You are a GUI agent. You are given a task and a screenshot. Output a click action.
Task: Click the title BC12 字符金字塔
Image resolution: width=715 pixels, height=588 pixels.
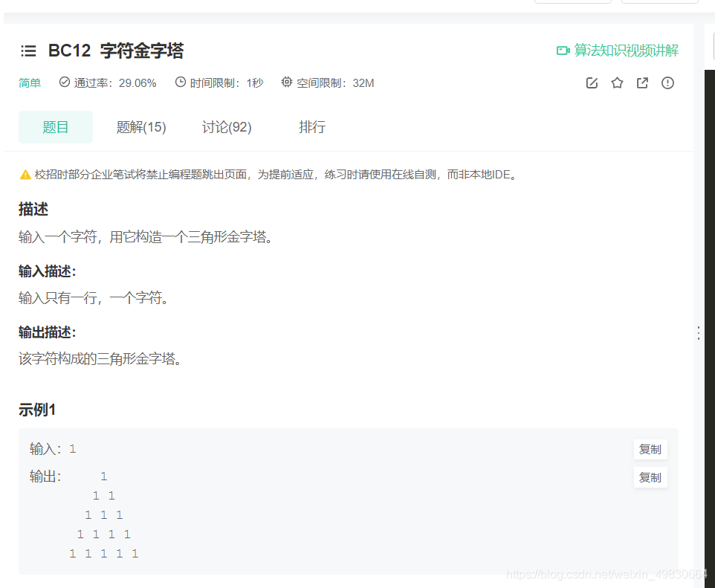point(116,51)
